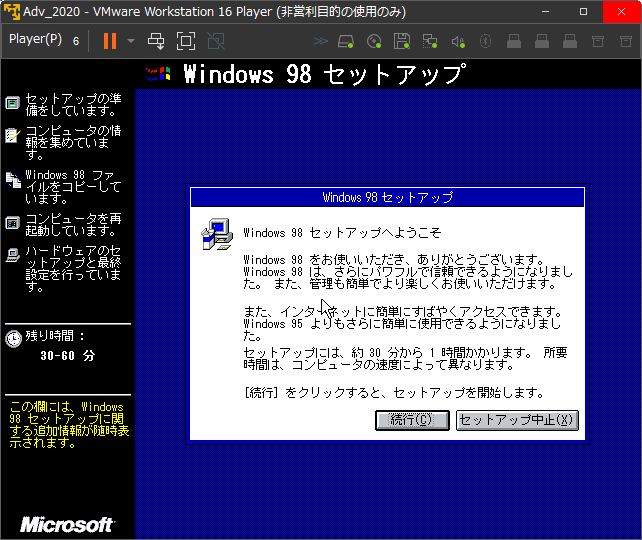
Task: Enter full screen mode
Action: click(186, 41)
